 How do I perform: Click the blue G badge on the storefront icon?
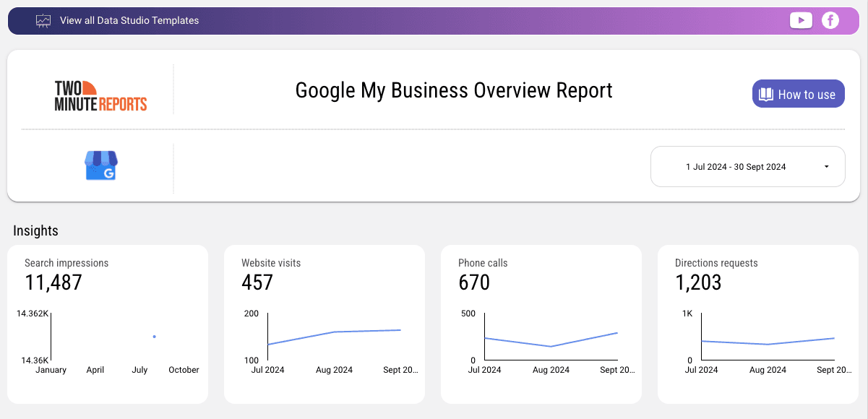click(x=110, y=174)
